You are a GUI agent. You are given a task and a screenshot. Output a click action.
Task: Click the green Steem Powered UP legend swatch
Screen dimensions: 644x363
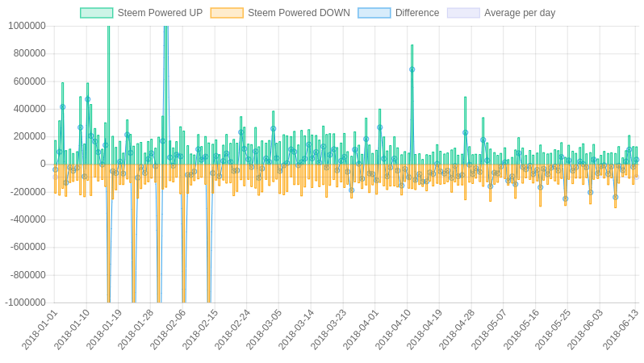click(97, 13)
